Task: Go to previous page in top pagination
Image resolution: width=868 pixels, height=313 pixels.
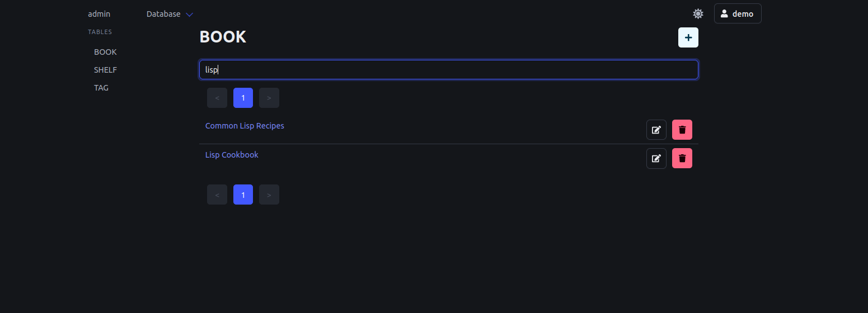Action: (x=217, y=98)
